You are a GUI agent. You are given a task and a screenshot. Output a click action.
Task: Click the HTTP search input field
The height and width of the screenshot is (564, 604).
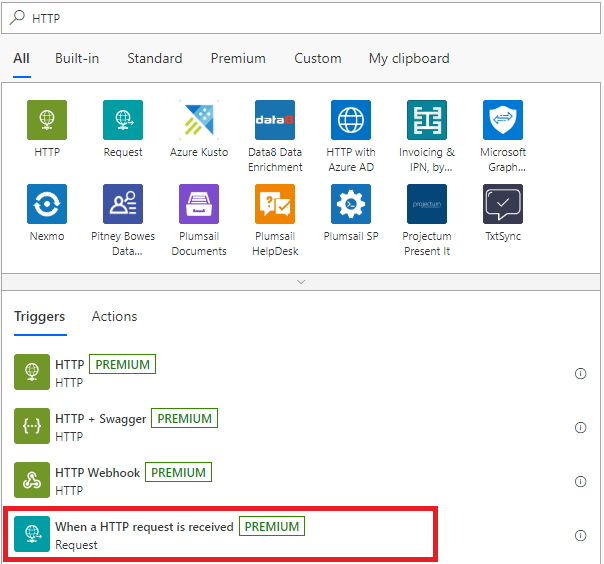301,18
